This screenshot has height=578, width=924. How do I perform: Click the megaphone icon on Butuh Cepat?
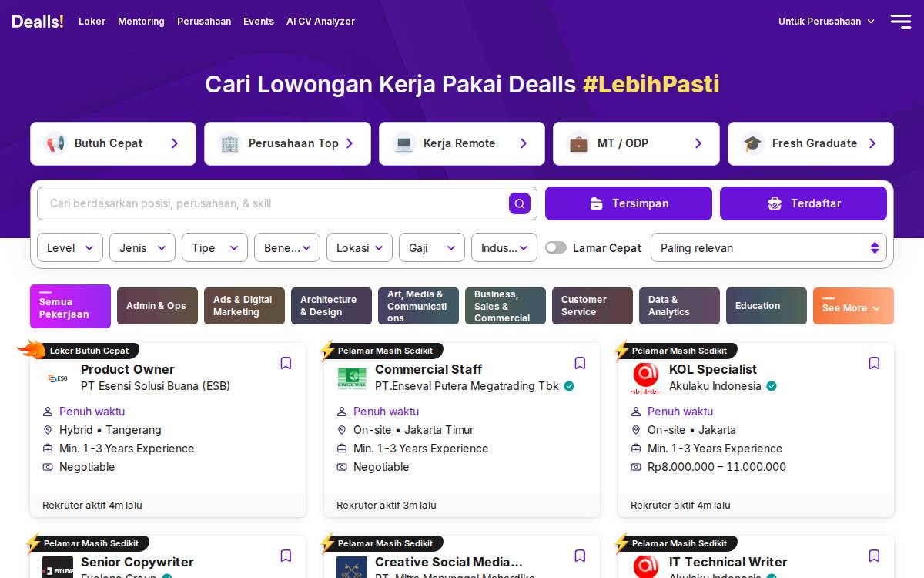point(55,143)
